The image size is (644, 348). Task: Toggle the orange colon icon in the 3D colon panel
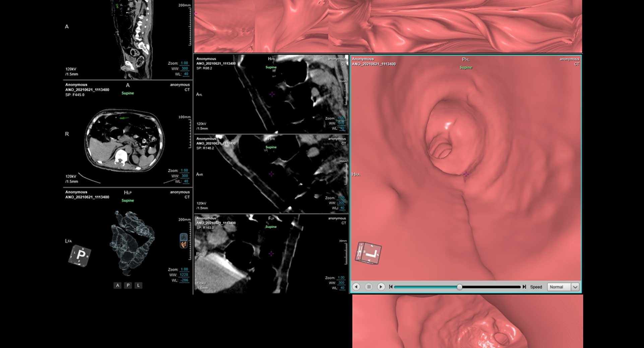(184, 245)
